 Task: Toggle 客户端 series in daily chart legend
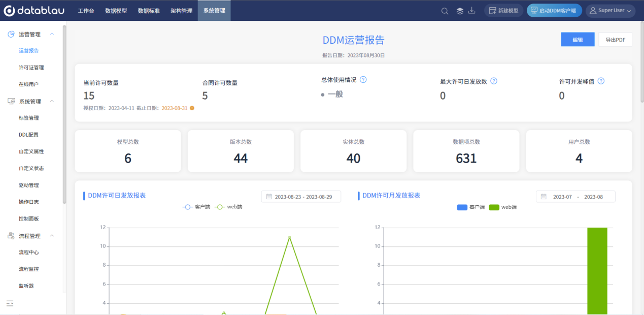(196, 207)
